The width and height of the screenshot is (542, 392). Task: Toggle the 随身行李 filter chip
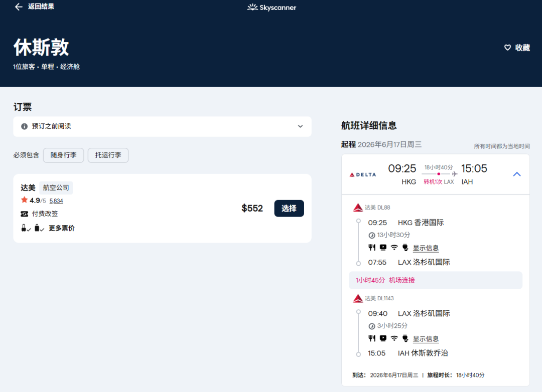[x=63, y=155]
